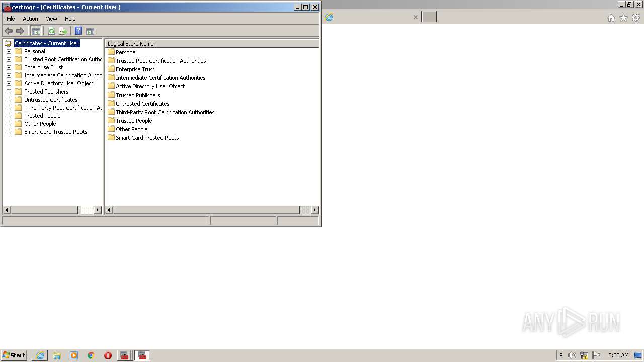Image resolution: width=644 pixels, height=362 pixels.
Task: Click folder icon of Other People in list
Action: pyautogui.click(x=111, y=129)
